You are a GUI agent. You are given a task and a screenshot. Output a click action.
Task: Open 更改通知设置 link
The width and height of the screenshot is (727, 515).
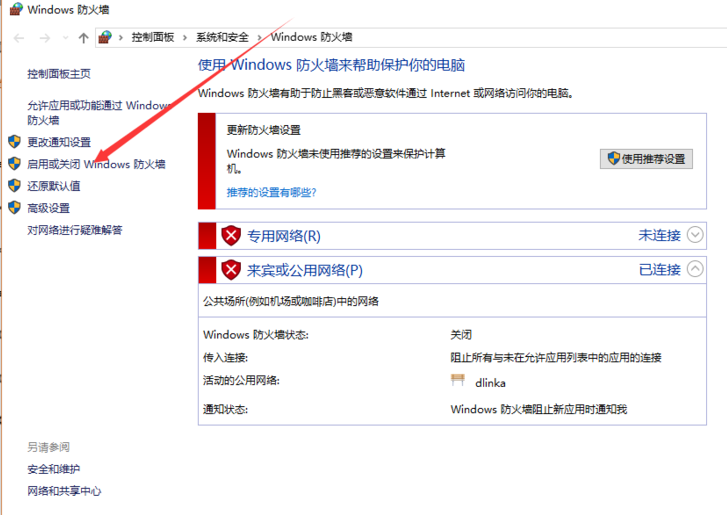(59, 142)
